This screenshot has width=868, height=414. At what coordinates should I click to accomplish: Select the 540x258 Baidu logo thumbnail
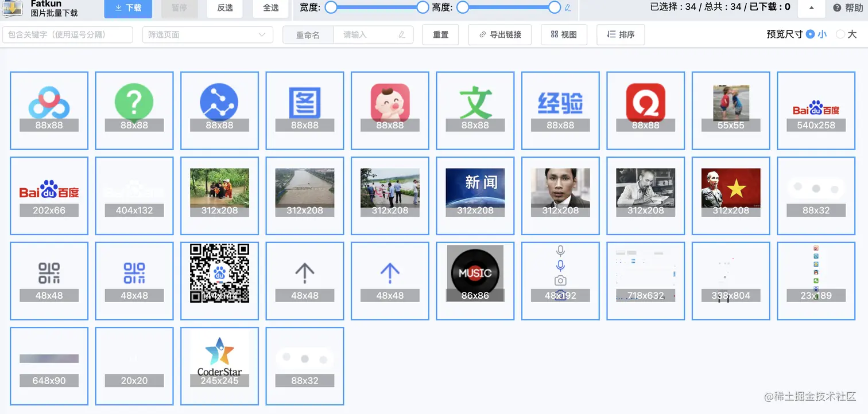point(816,111)
